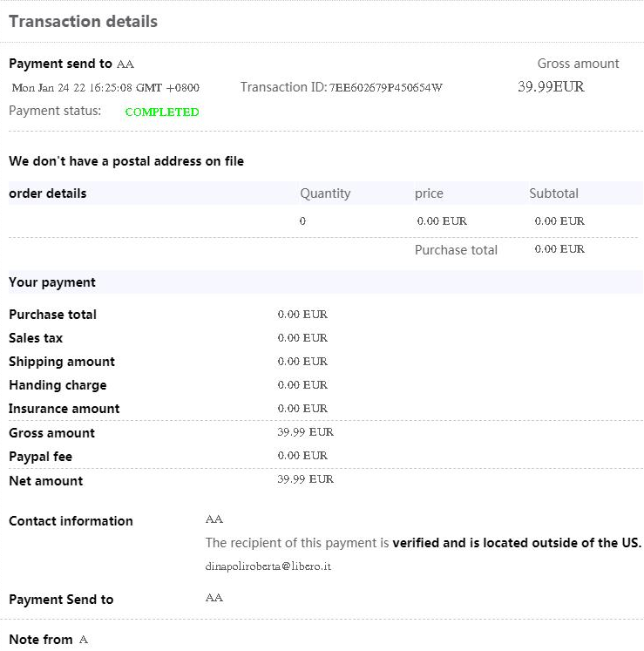Screen dimensions: 644x651
Task: Click the Shipping amount label
Action: [62, 362]
